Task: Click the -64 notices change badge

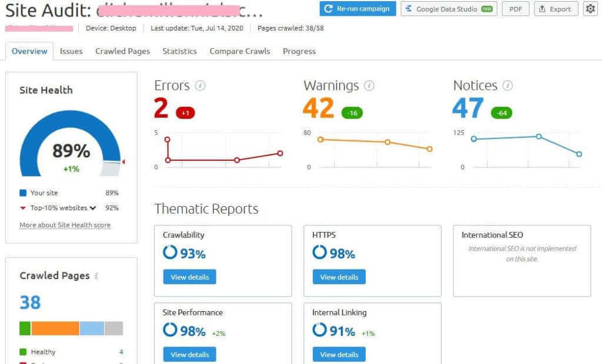Action: [x=501, y=113]
